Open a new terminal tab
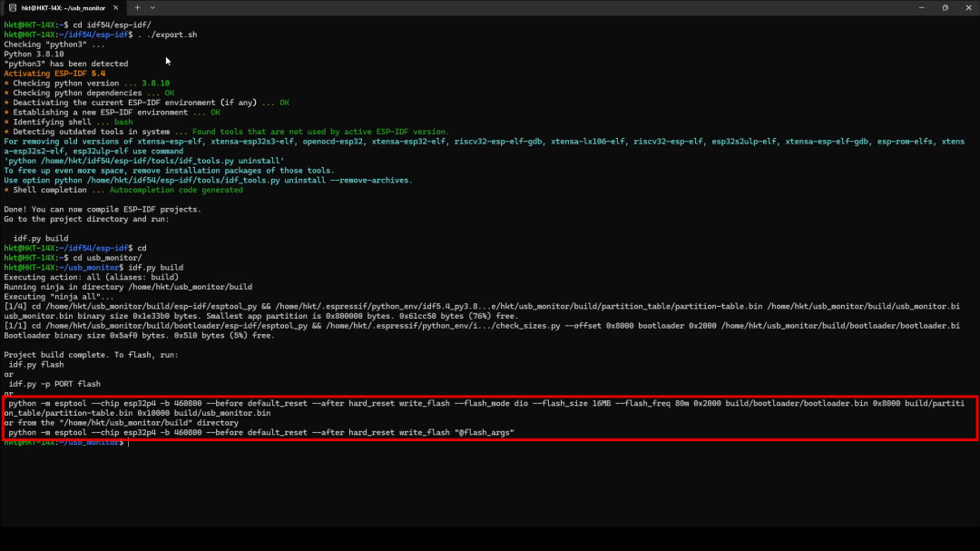The width and height of the screenshot is (980, 551). 137,7
